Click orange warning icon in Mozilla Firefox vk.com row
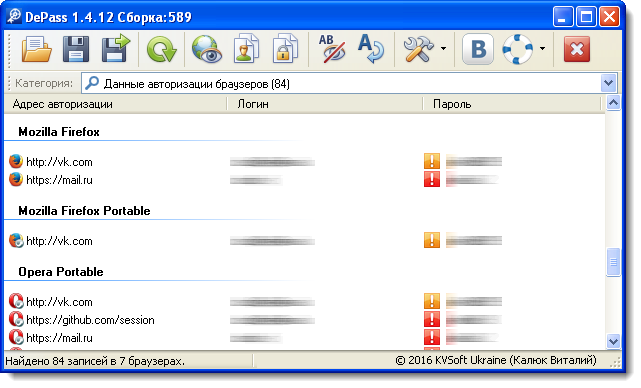The width and height of the screenshot is (641, 388). point(432,161)
